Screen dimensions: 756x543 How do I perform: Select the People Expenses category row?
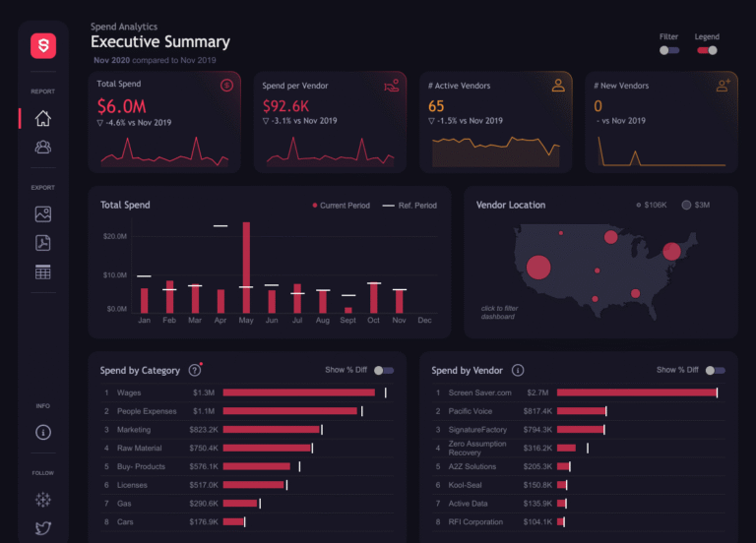[246, 411]
